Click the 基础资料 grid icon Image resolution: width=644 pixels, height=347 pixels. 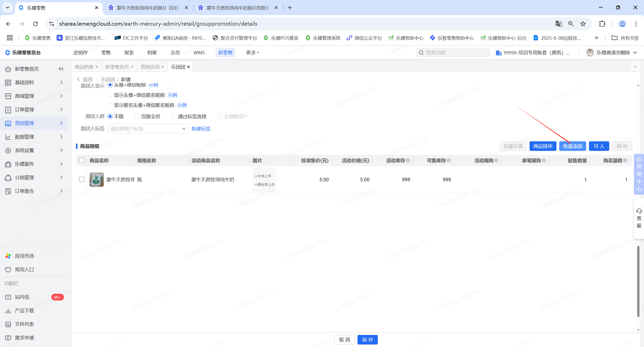8,82
